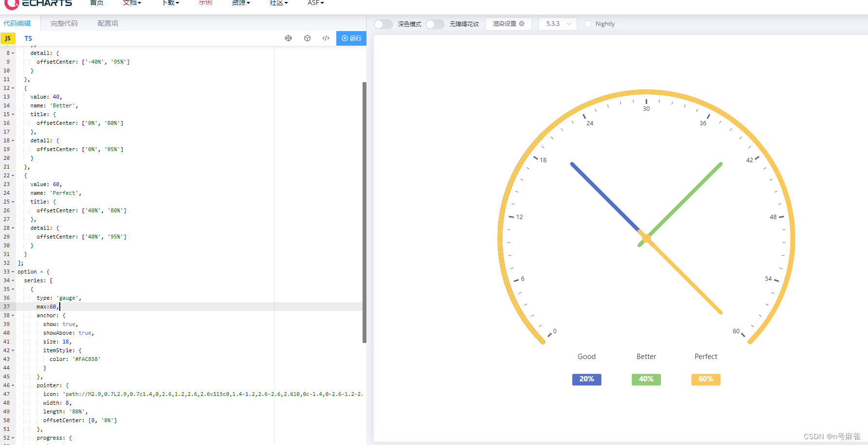
Task: Collapse option fold arrow at line 33
Action: click(x=13, y=272)
